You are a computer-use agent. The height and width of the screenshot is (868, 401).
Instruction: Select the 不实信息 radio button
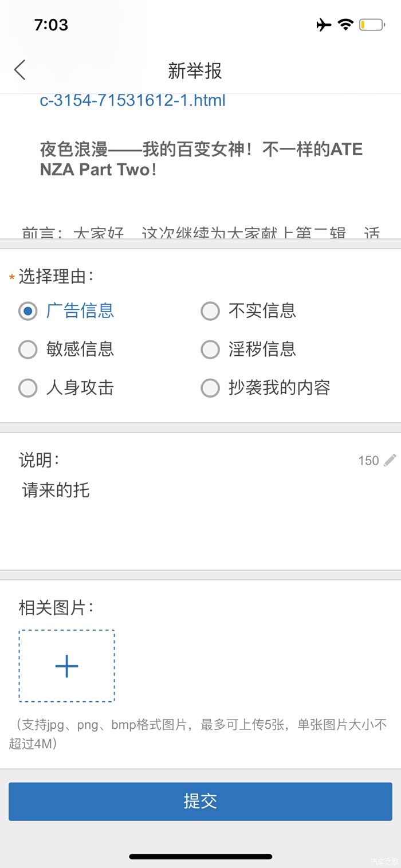pyautogui.click(x=210, y=311)
